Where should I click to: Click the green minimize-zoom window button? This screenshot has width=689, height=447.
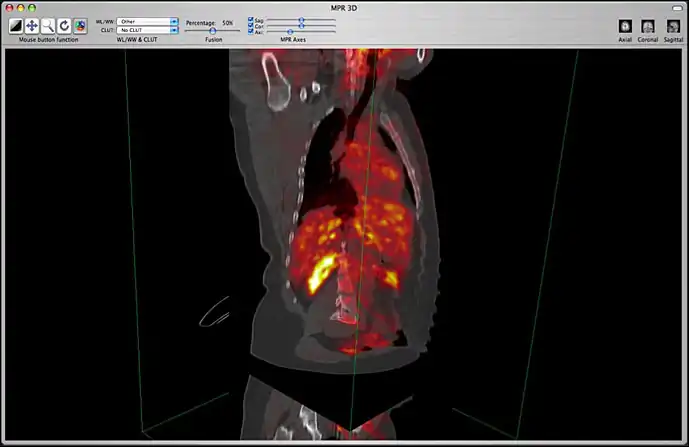[x=32, y=7]
